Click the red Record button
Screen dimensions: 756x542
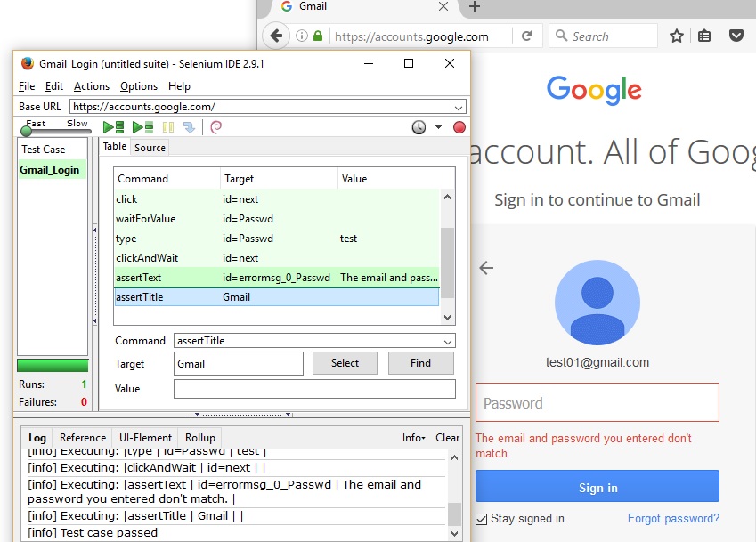(459, 127)
